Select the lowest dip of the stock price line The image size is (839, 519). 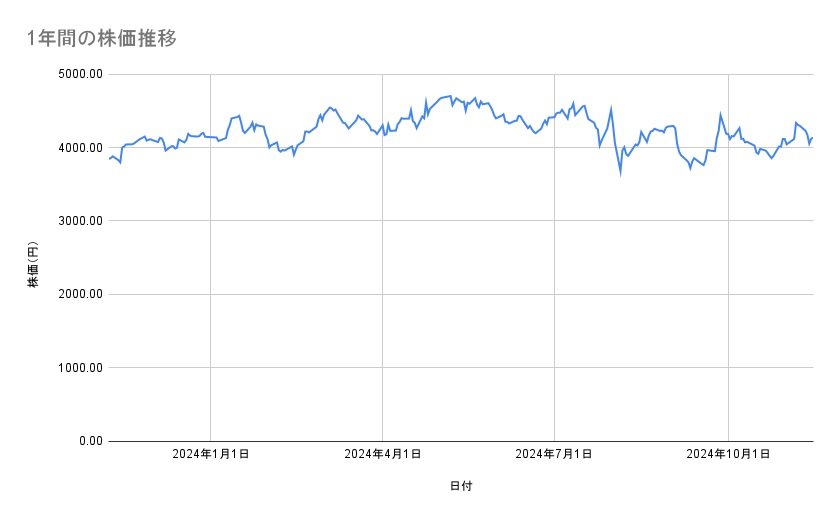click(x=620, y=173)
